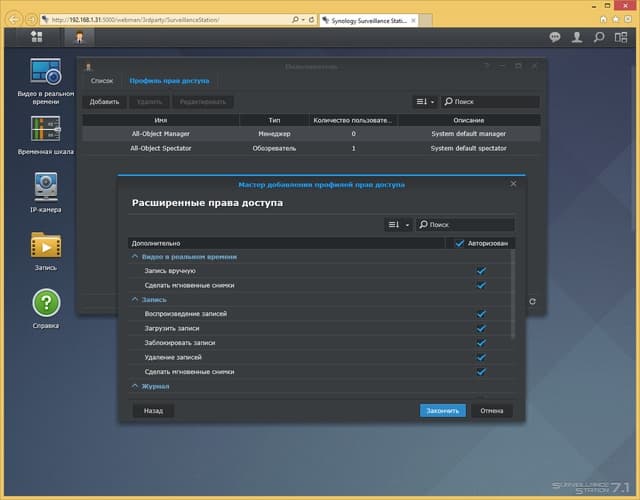This screenshot has width=640, height=500.
Task: Toggle the Authorized header checkbox
Action: tap(460, 243)
